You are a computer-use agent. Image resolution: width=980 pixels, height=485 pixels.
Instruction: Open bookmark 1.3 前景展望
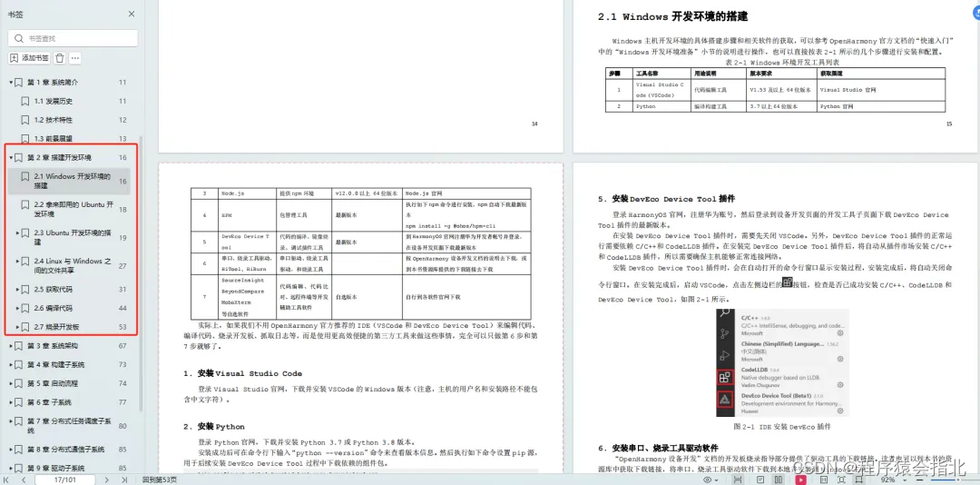click(x=54, y=139)
